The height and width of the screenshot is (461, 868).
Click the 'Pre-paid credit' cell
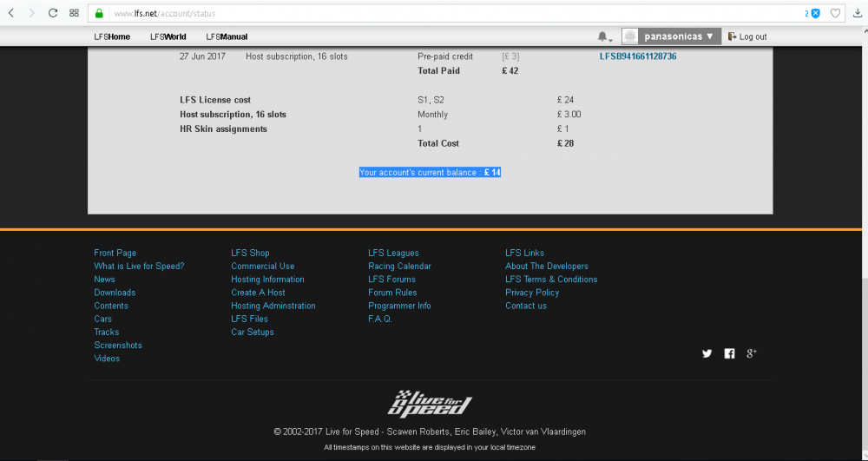click(445, 56)
